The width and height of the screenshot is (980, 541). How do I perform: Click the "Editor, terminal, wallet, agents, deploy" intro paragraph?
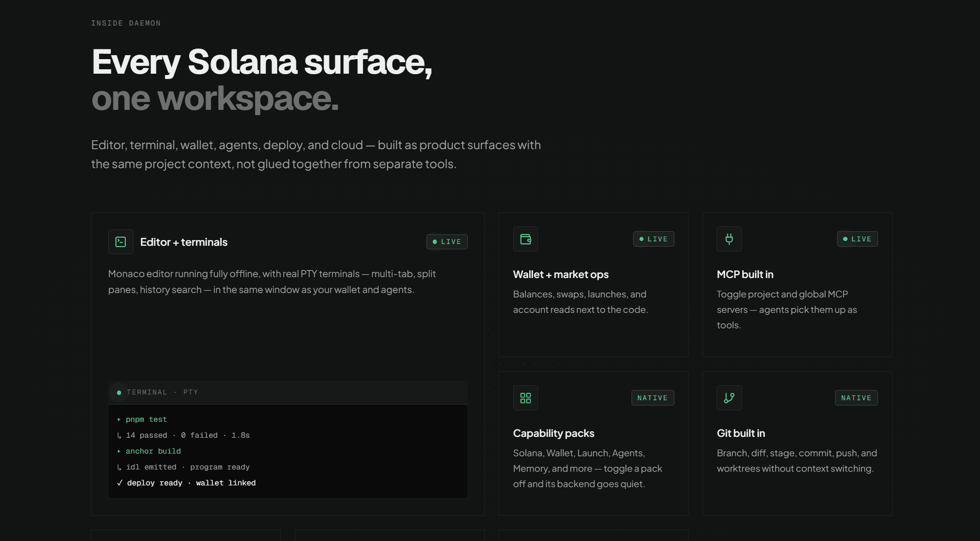(x=316, y=154)
